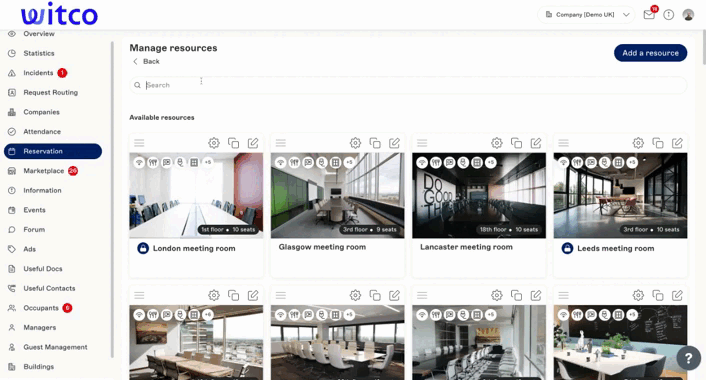The width and height of the screenshot is (706, 380).
Task: Click +5 amenities badge on London room image
Action: 208,162
